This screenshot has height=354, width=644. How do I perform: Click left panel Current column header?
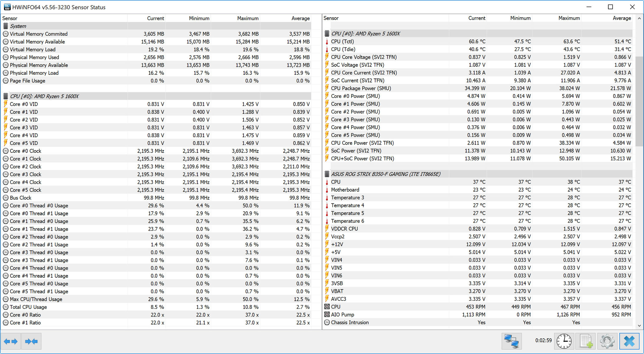coord(146,18)
